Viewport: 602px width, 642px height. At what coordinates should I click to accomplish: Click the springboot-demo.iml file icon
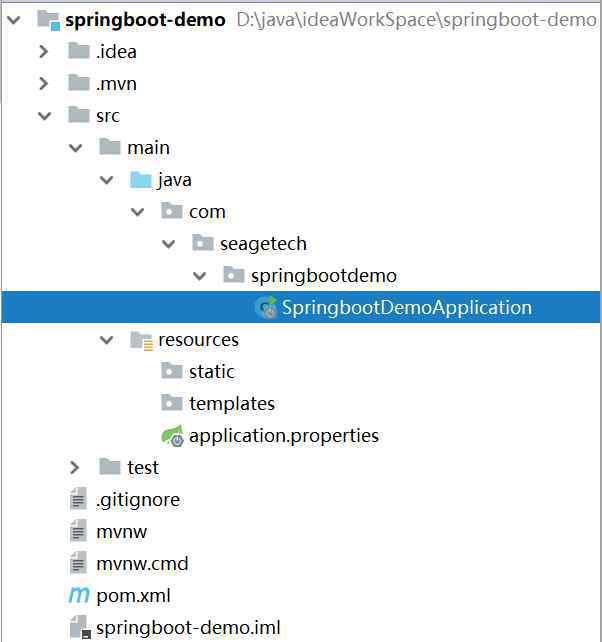coord(80,627)
